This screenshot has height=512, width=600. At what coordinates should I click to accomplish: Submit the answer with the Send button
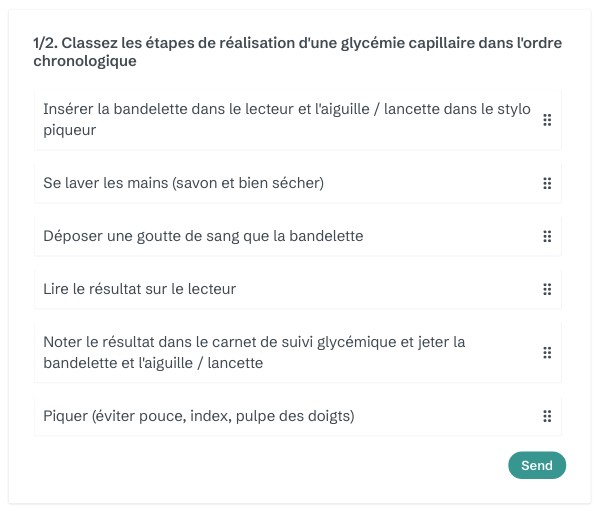(x=537, y=465)
